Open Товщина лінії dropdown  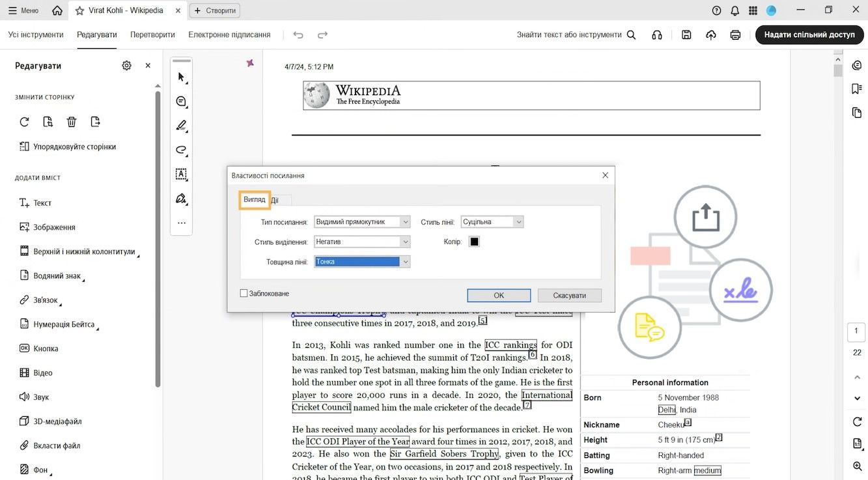coord(362,262)
